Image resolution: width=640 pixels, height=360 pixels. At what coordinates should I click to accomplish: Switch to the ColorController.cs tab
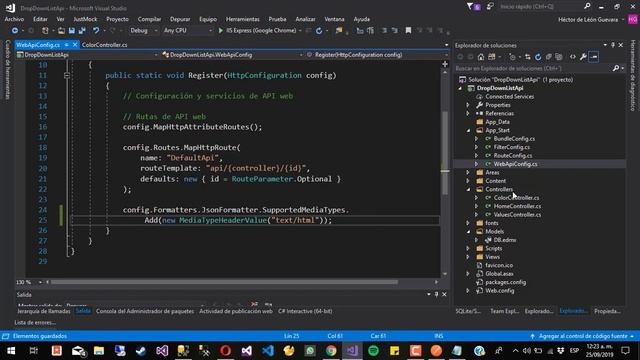pyautogui.click(x=104, y=45)
